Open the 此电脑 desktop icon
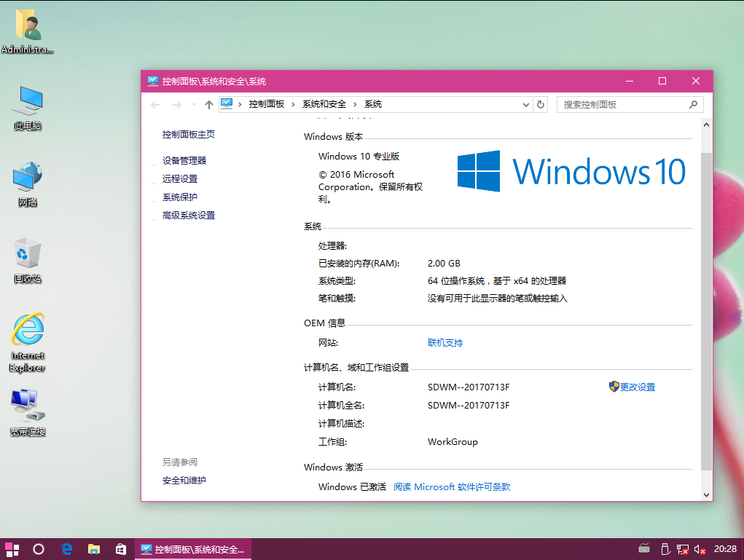Screen dimensions: 744x560 (28, 108)
